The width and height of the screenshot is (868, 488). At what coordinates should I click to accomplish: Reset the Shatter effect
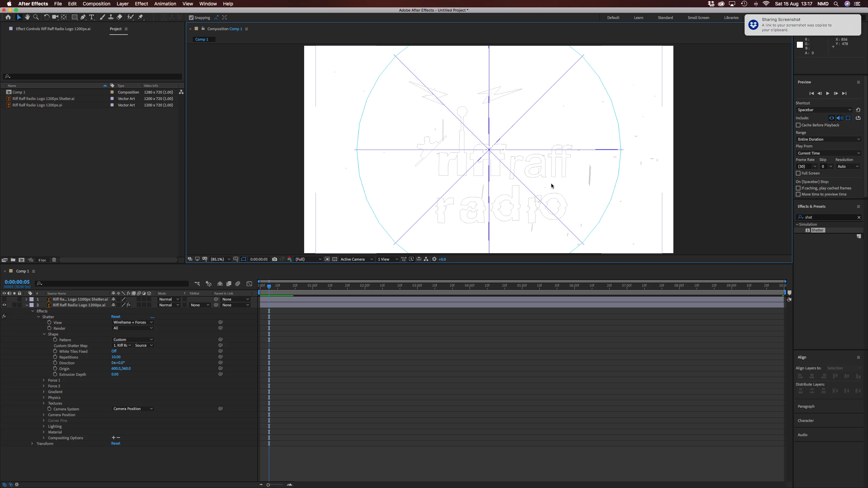pyautogui.click(x=116, y=317)
